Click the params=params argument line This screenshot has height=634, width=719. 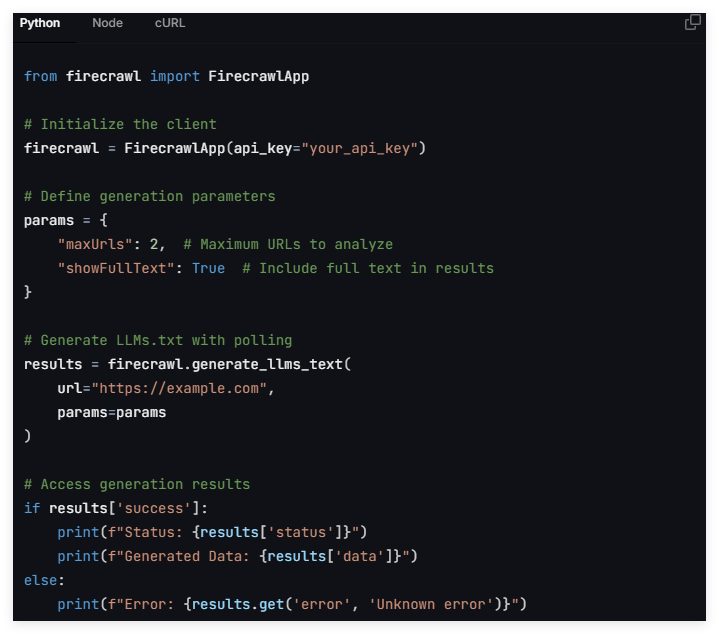point(112,412)
